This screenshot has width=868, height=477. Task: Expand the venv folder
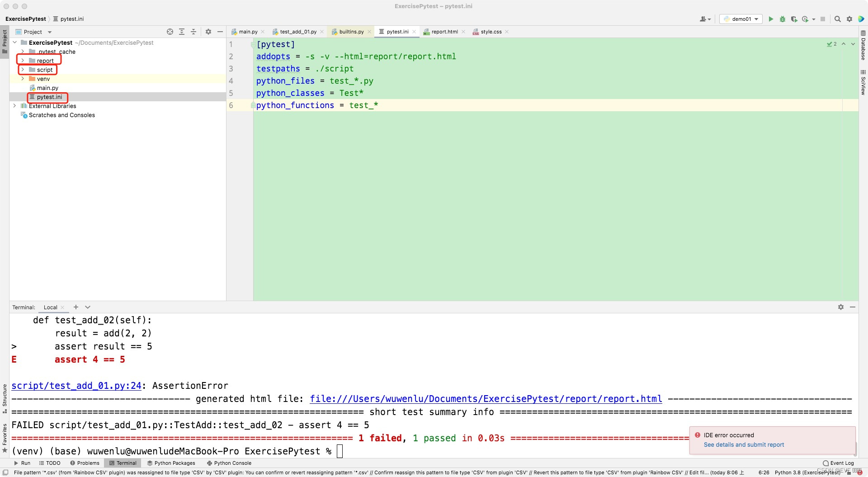tap(23, 79)
